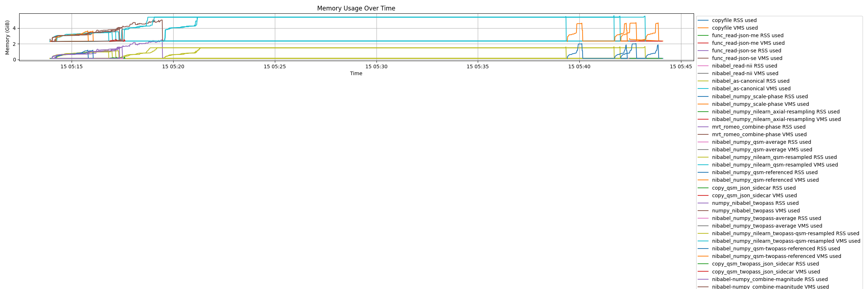Select nibabel_numpy_nilearn_qsm-resampled RSS used legend entry
The height and width of the screenshot is (289, 868).
[767, 158]
